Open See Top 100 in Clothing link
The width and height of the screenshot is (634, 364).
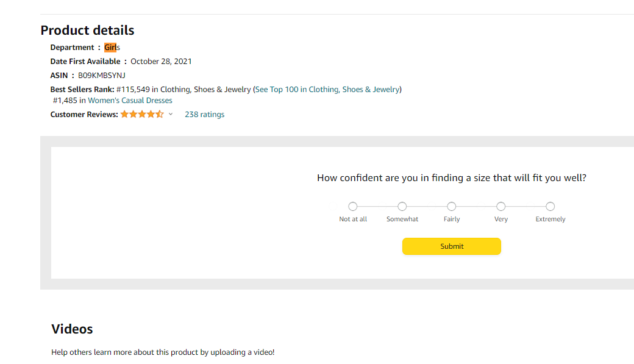coord(327,90)
